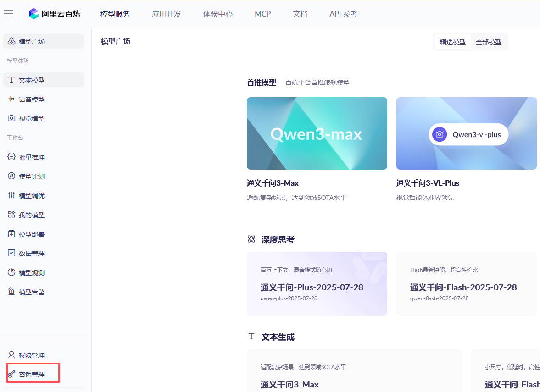
Task: Click the 密钥管理 key icon
Action: tap(11, 374)
